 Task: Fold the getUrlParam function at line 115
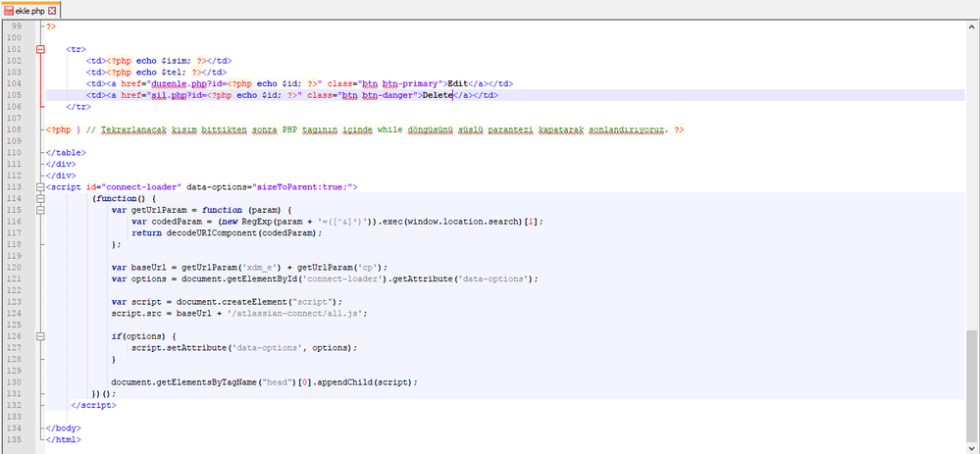(x=41, y=210)
